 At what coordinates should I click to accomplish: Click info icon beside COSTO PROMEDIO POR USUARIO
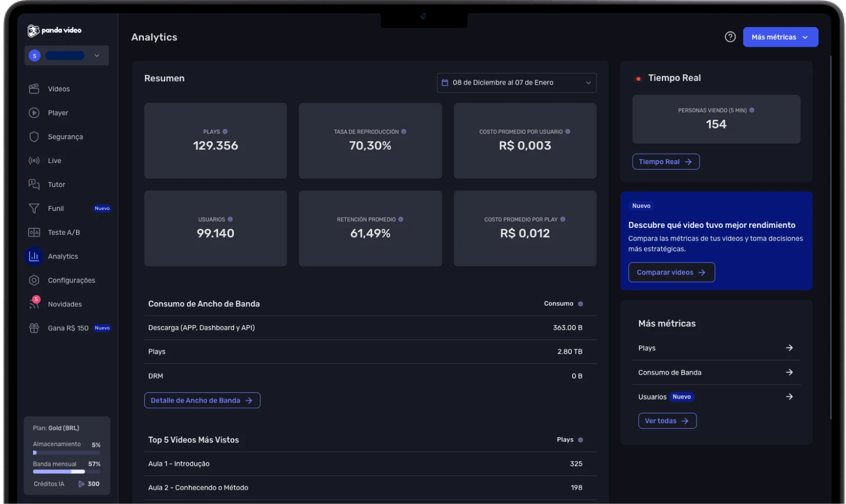pos(568,131)
